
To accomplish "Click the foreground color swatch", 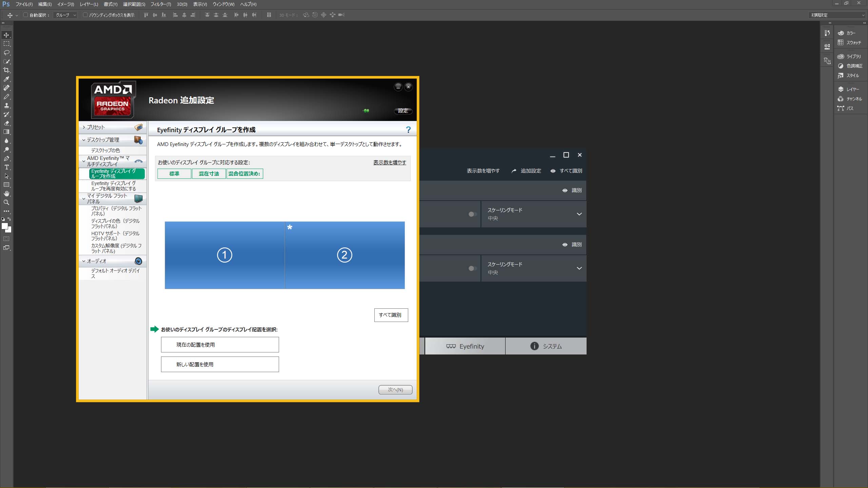I will point(4,226).
